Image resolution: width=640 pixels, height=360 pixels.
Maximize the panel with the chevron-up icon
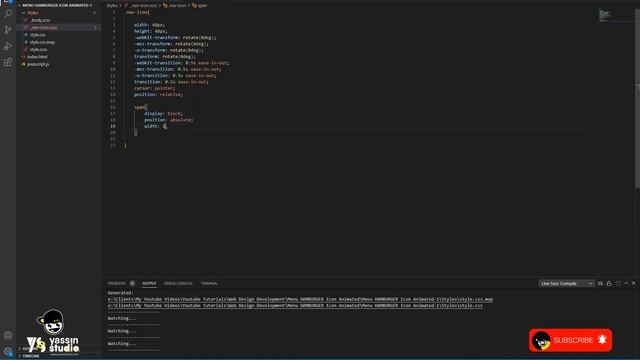(x=626, y=283)
